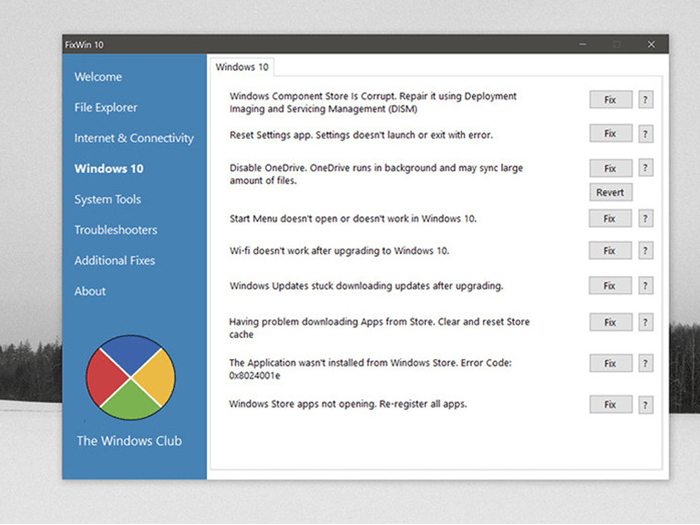Revert the Disable OneDrive change

tap(611, 192)
